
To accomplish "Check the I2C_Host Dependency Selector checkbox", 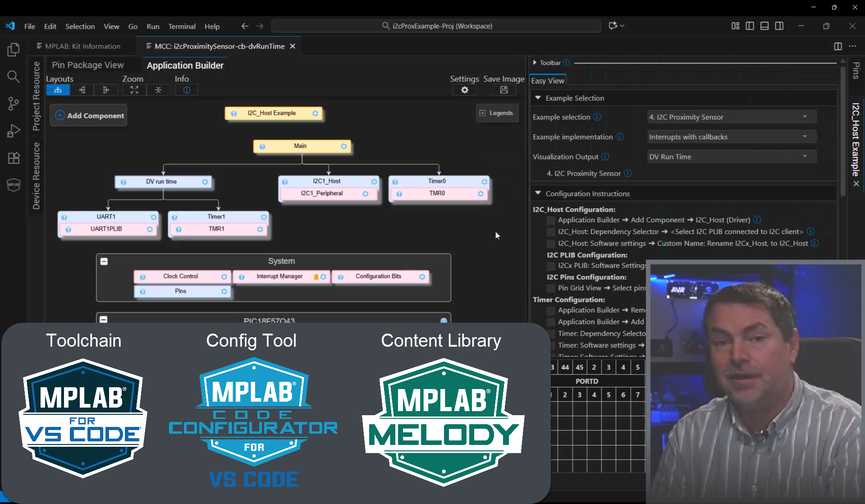I will tap(550, 232).
